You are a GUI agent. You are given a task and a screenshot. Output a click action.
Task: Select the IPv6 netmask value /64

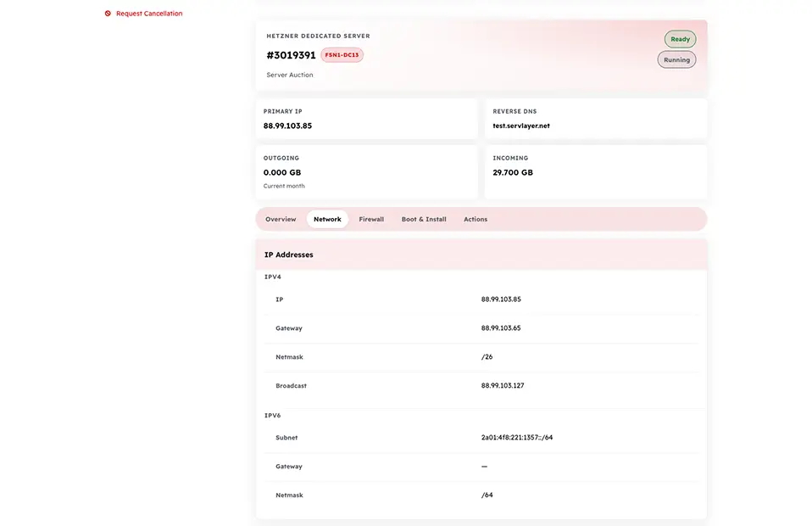click(x=487, y=495)
